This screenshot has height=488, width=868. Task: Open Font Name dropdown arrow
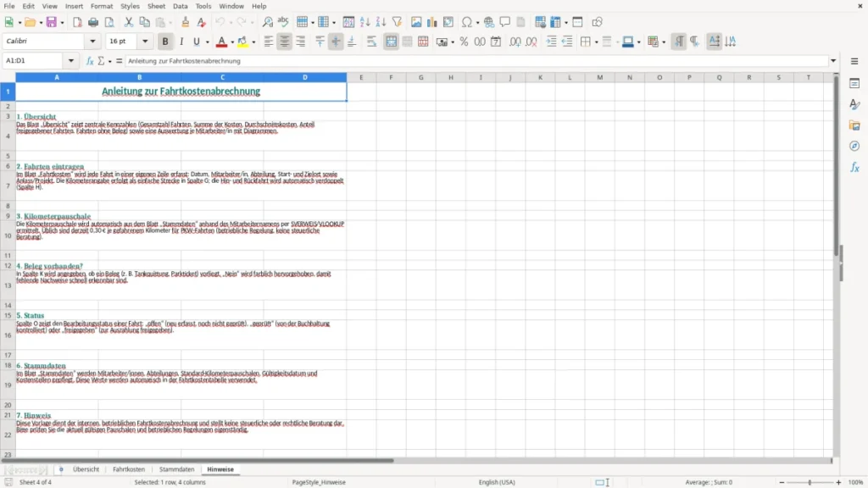coord(92,41)
